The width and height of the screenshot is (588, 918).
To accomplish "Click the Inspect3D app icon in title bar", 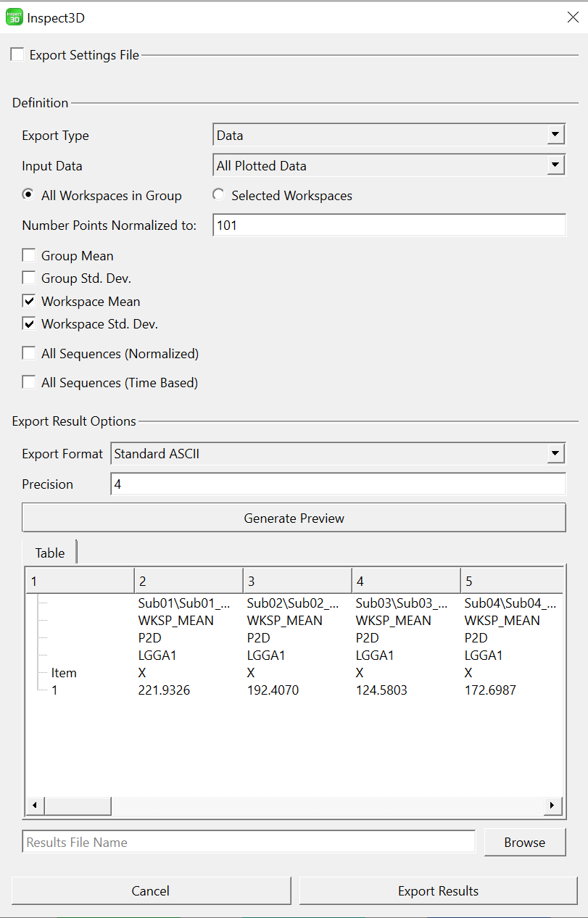I will 14,17.
